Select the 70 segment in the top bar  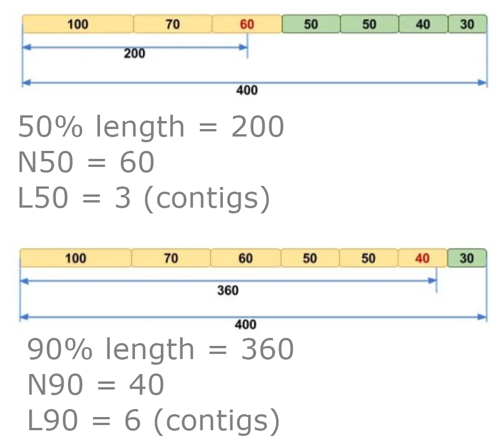pos(172,24)
